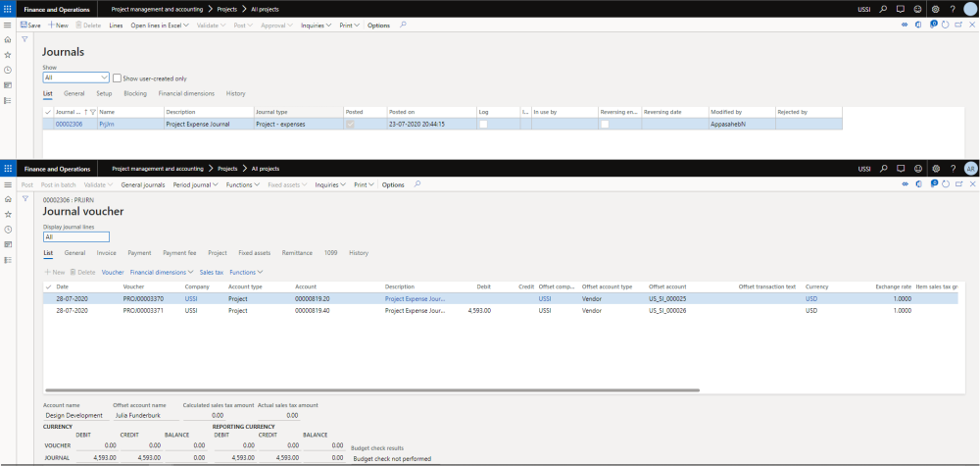Show the filter pane in Journal voucher window
This screenshot has width=980, height=466.
(25, 197)
